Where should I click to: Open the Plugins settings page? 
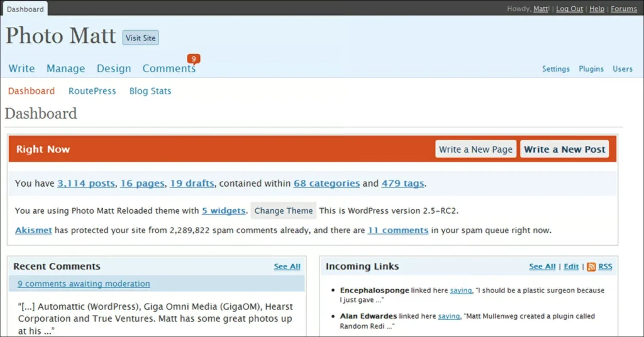coord(591,69)
